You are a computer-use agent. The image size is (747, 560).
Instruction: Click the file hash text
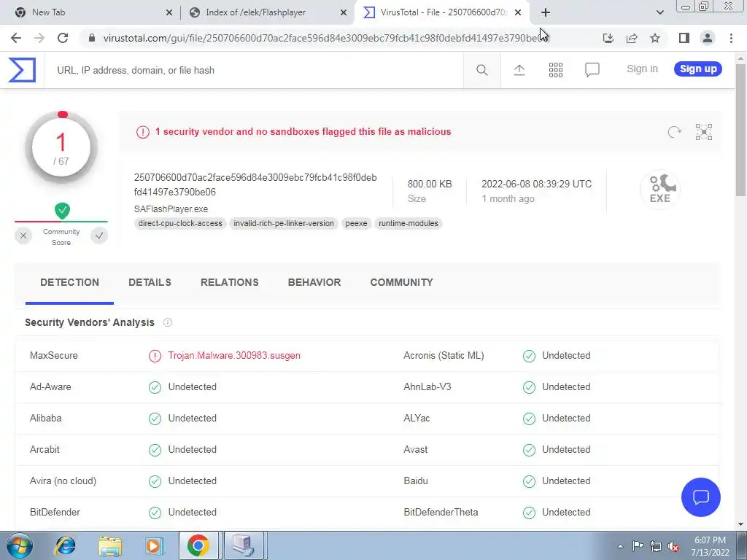[x=255, y=184]
